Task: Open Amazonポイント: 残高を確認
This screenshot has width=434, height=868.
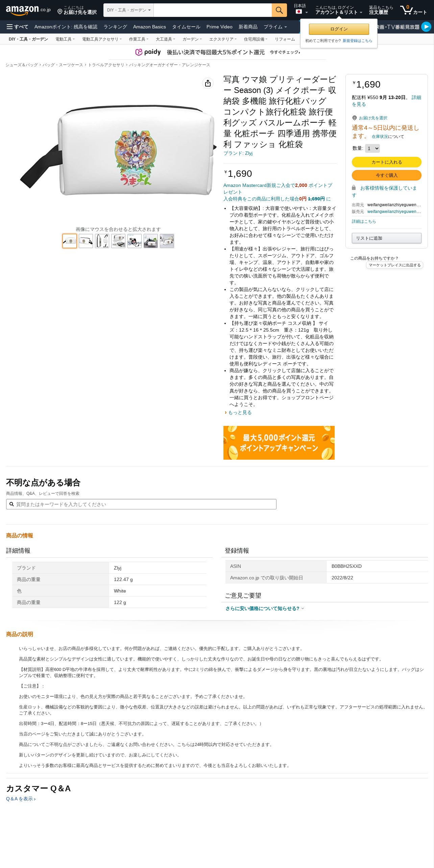Action: 66,27
